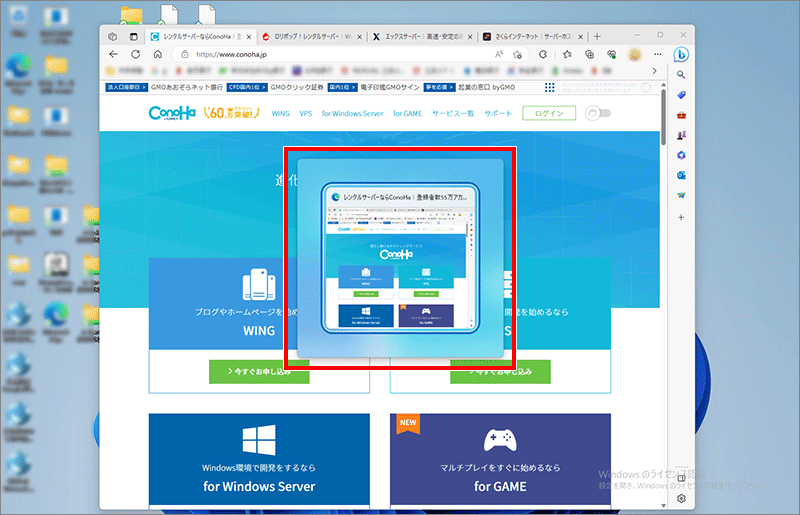Click the site information lock icon
800x515 pixels.
(x=185, y=54)
